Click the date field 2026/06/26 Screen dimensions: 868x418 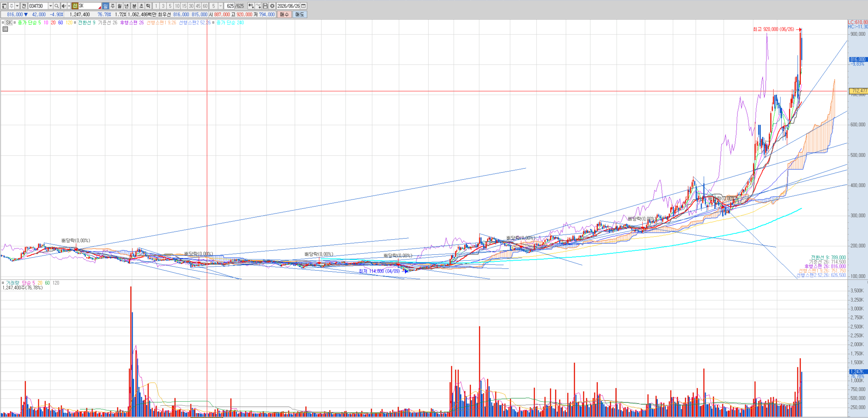pyautogui.click(x=288, y=6)
